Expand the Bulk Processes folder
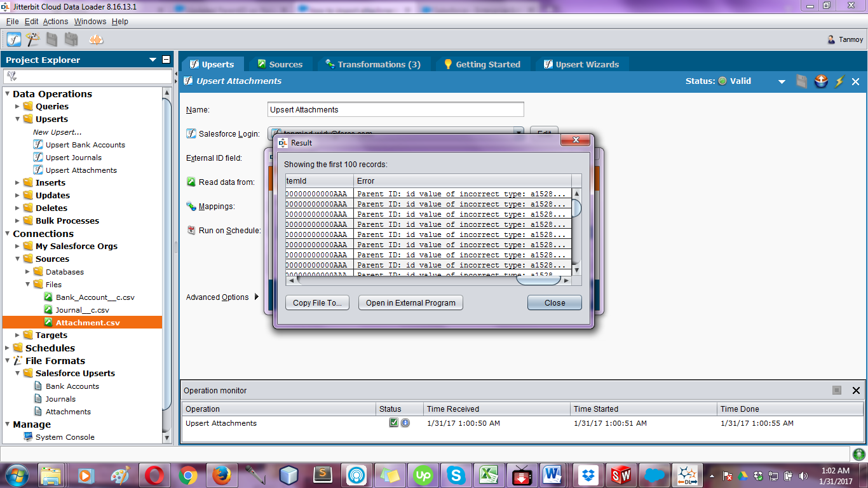This screenshot has height=488, width=868. tap(18, 220)
